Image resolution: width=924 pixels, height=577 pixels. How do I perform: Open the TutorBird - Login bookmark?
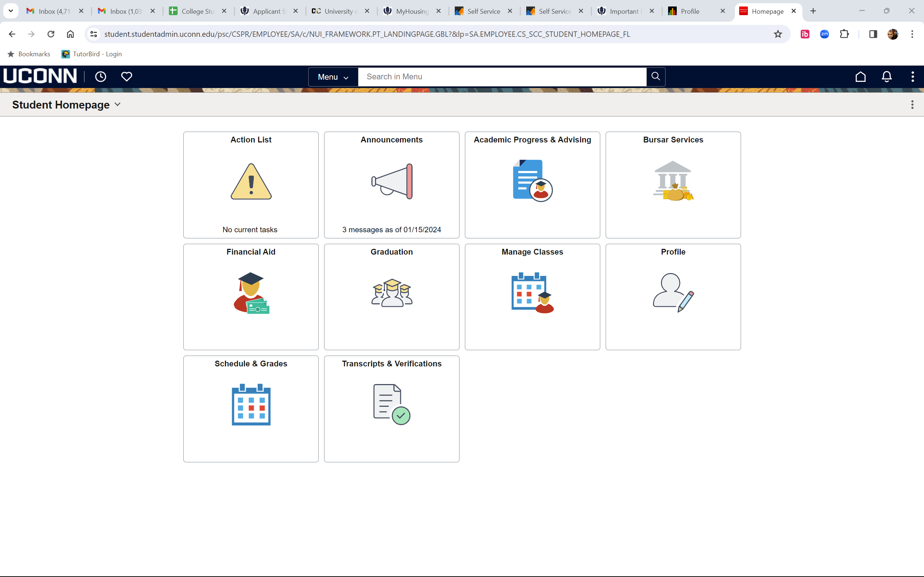point(92,54)
